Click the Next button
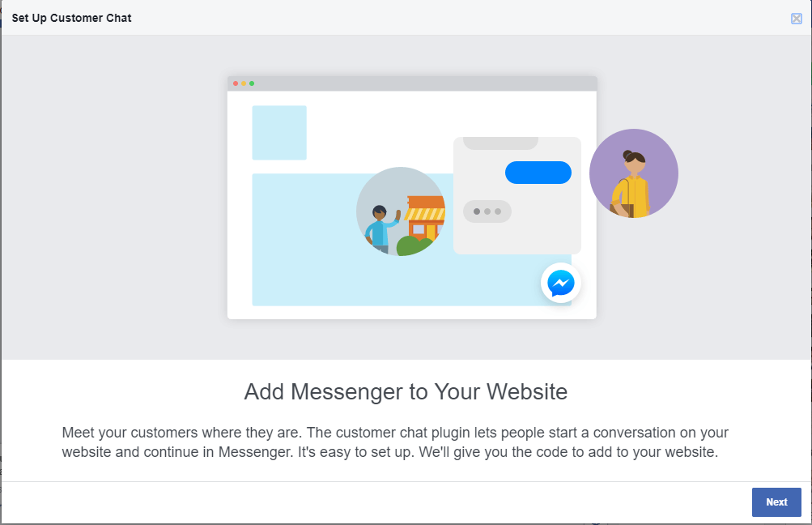Viewport: 812px width, 525px height. [776, 502]
